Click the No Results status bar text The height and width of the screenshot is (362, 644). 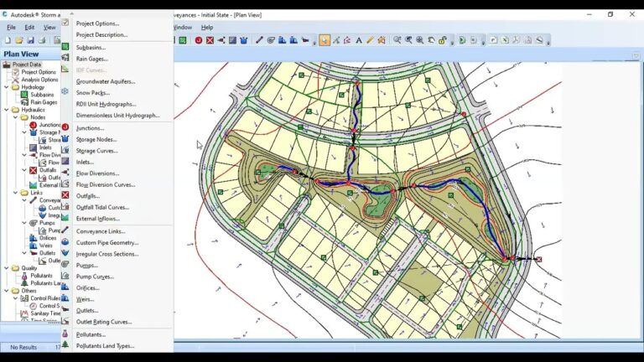23,347
